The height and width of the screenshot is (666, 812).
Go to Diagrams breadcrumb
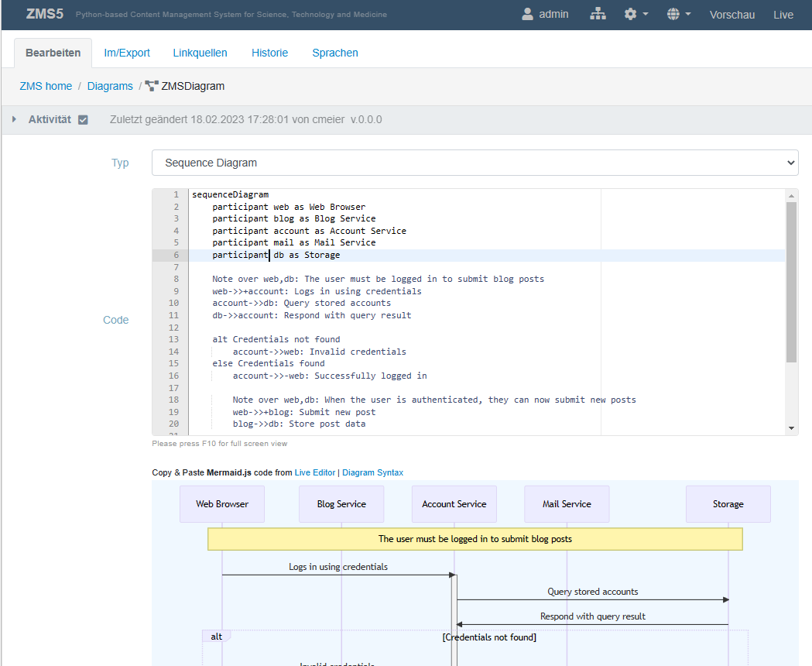click(x=110, y=86)
